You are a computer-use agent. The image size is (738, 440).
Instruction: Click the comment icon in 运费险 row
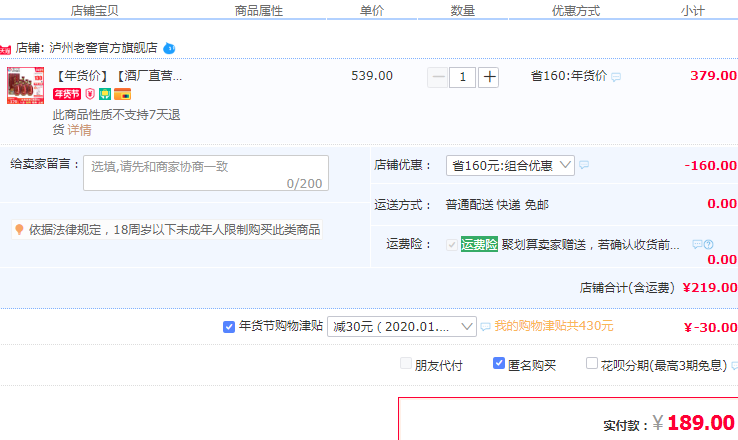click(x=697, y=244)
